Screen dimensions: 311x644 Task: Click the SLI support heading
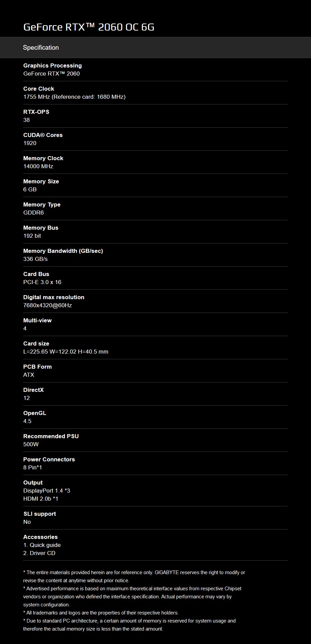tap(39, 514)
